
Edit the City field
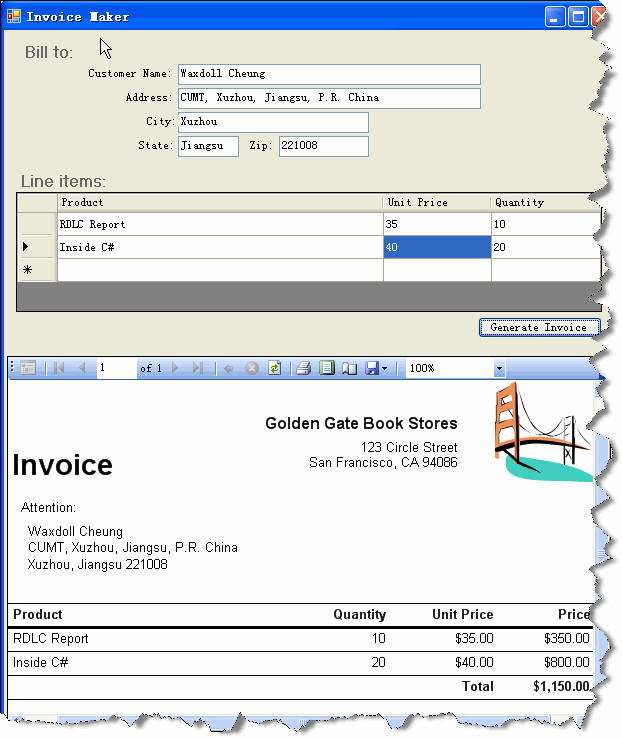(273, 122)
